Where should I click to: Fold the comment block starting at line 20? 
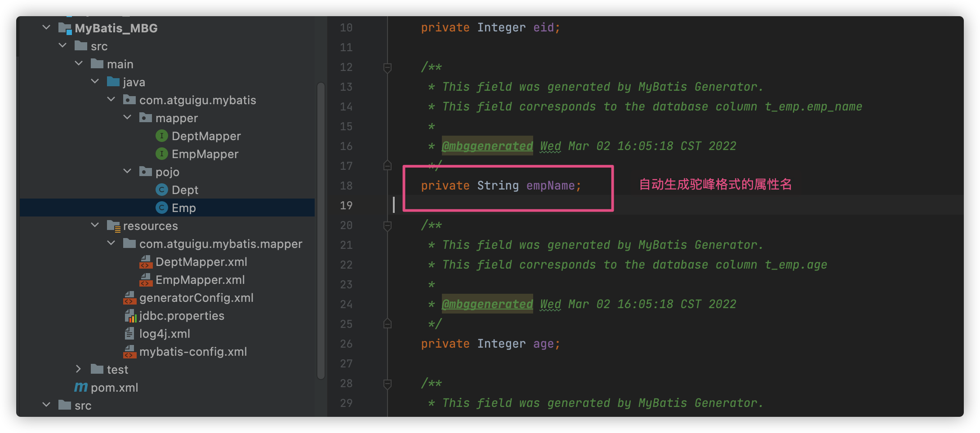[x=387, y=225]
